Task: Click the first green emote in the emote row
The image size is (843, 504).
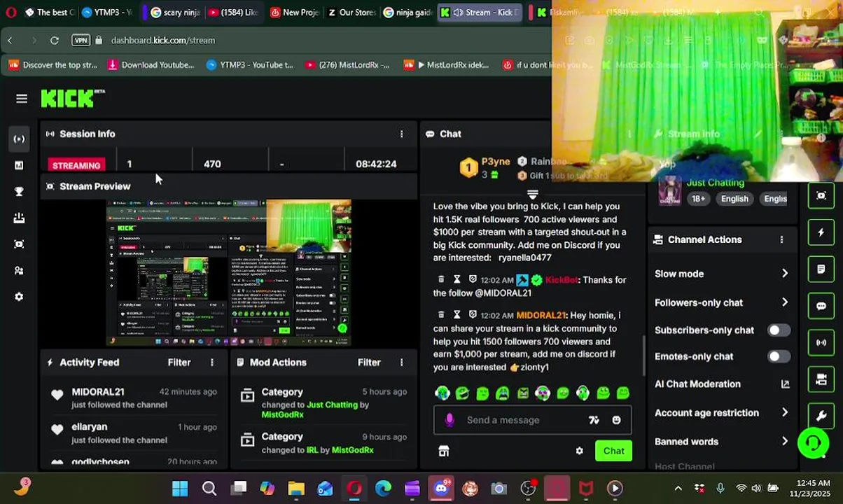Action: (443, 393)
